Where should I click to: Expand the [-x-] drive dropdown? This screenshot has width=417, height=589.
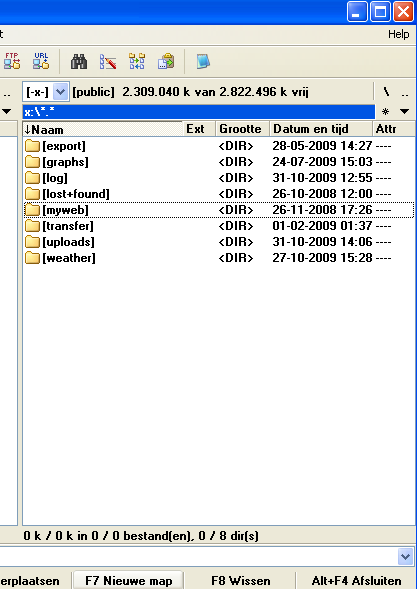pos(60,92)
